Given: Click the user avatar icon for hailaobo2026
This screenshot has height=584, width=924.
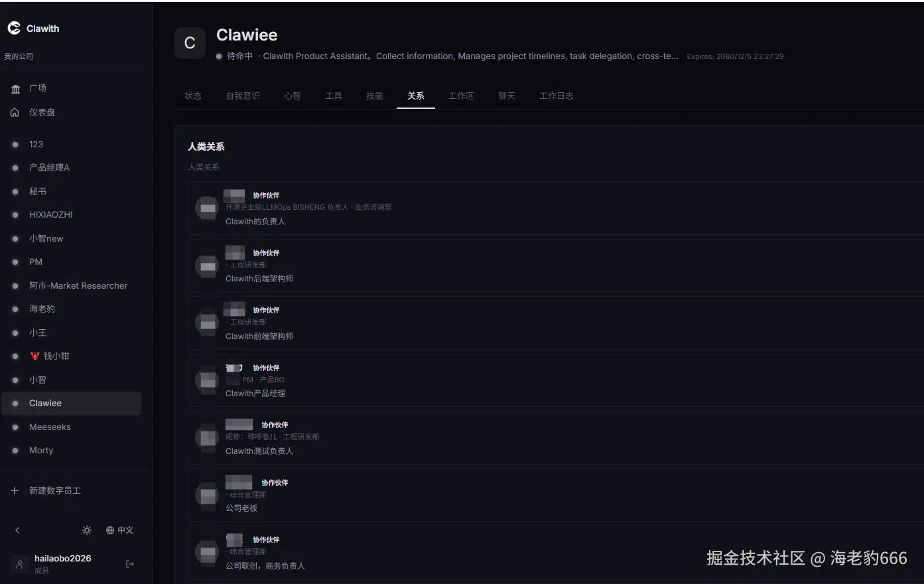Looking at the screenshot, I should pos(20,564).
